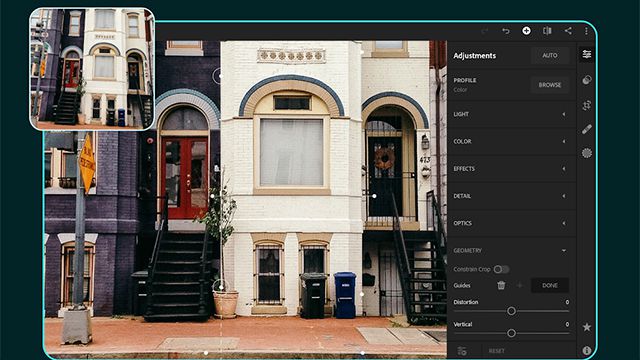This screenshot has height=360, width=640.
Task: Show photo info icon
Action: (x=587, y=350)
